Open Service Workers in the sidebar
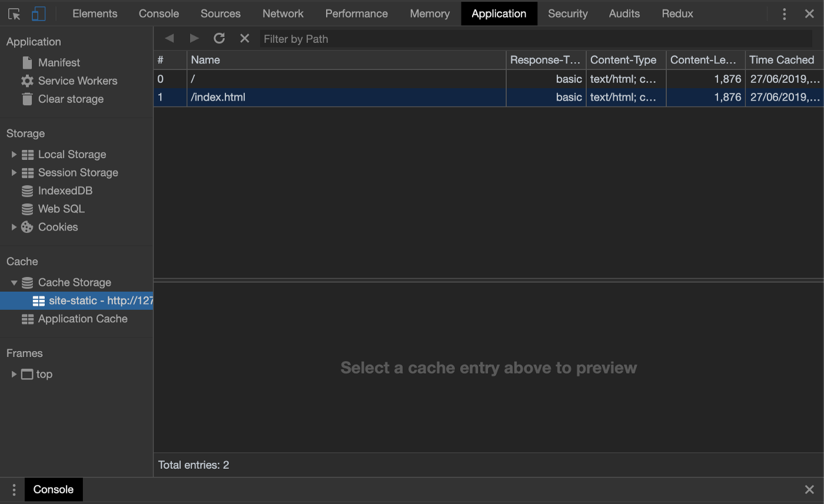The height and width of the screenshot is (504, 824). (x=77, y=81)
